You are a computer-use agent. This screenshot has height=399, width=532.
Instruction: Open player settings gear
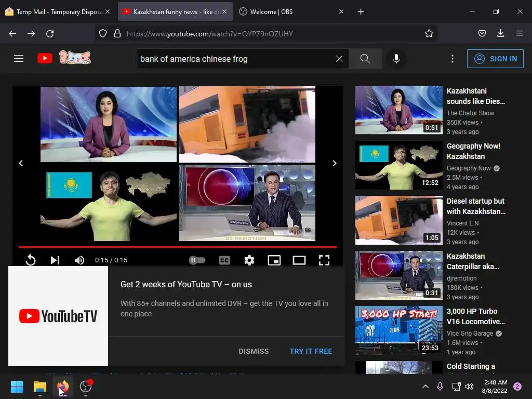coord(249,260)
